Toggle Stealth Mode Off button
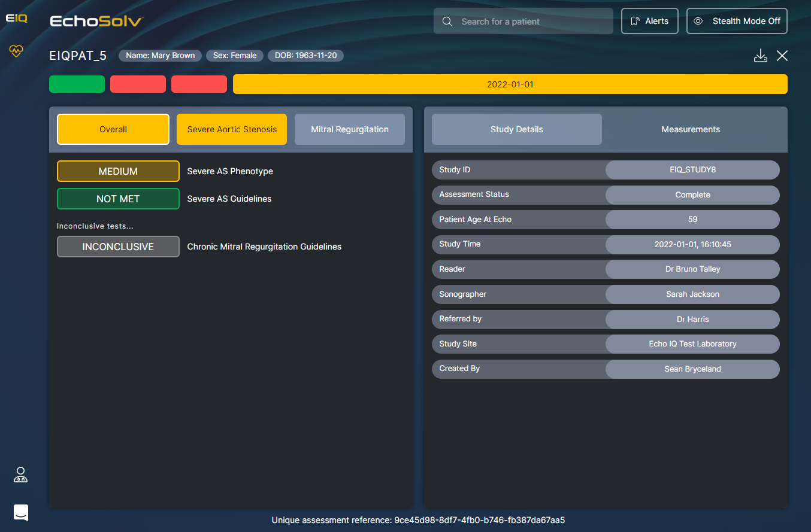This screenshot has height=532, width=811. point(737,21)
